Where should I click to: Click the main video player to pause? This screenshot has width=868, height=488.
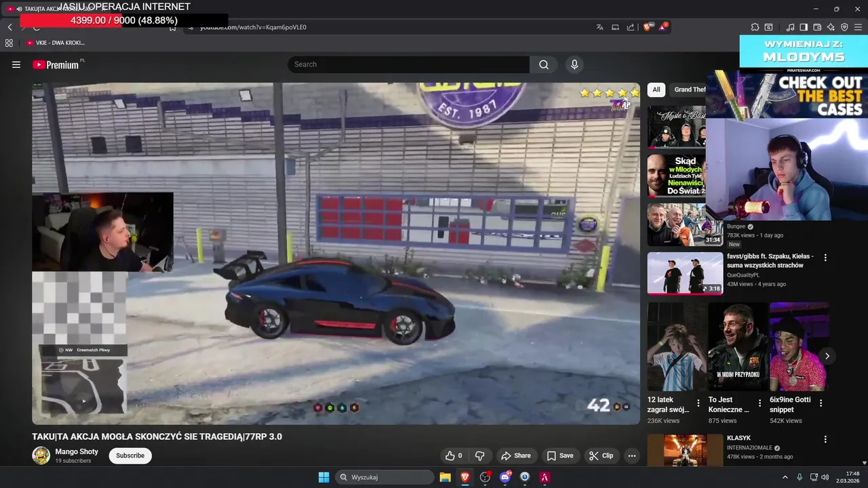[336, 253]
